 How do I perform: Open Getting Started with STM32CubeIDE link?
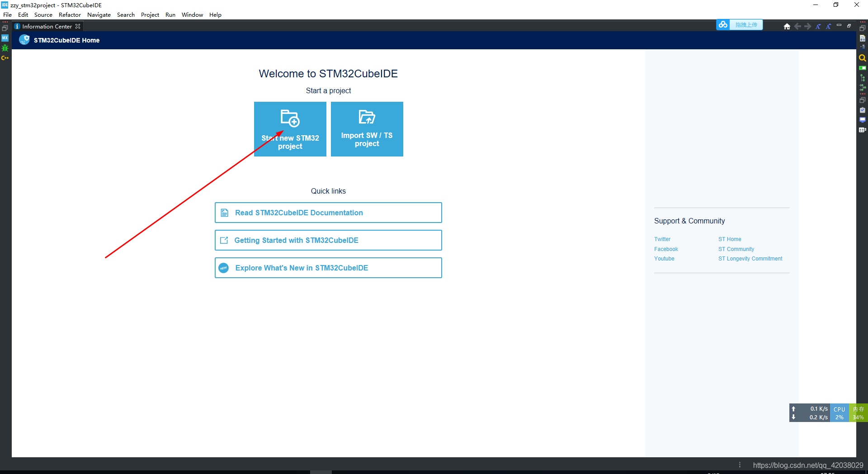click(328, 240)
